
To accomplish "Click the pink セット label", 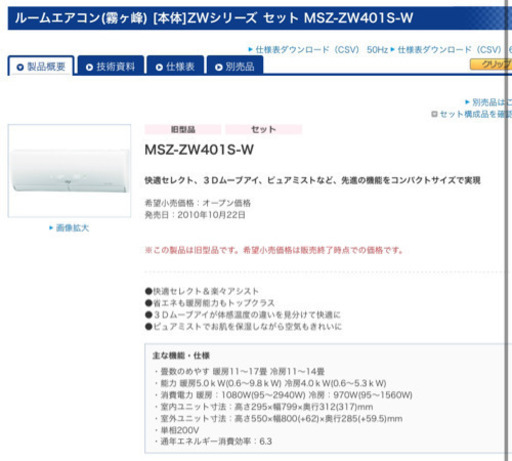I will tap(264, 129).
